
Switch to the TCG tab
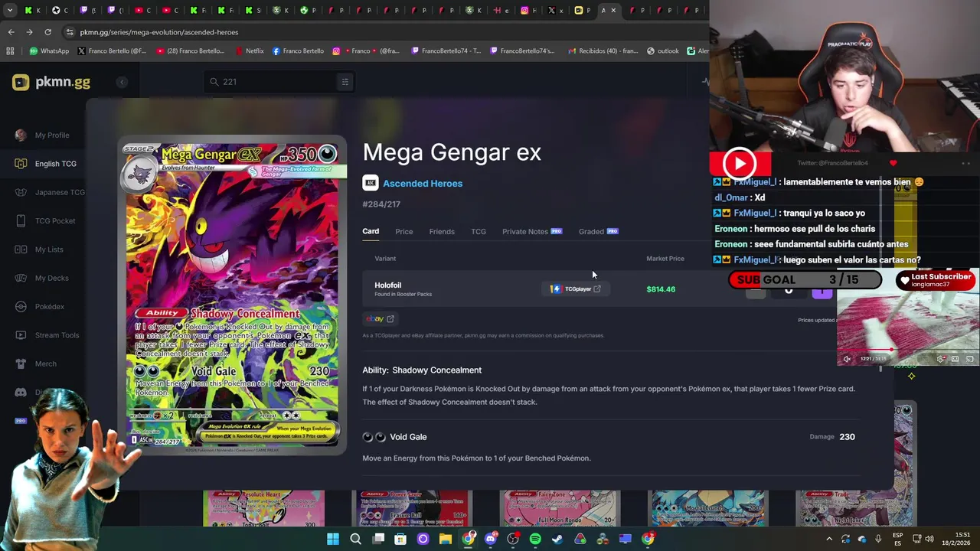point(479,231)
